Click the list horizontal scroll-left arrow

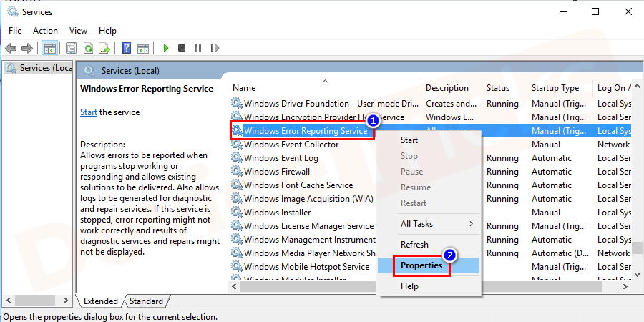(235, 286)
